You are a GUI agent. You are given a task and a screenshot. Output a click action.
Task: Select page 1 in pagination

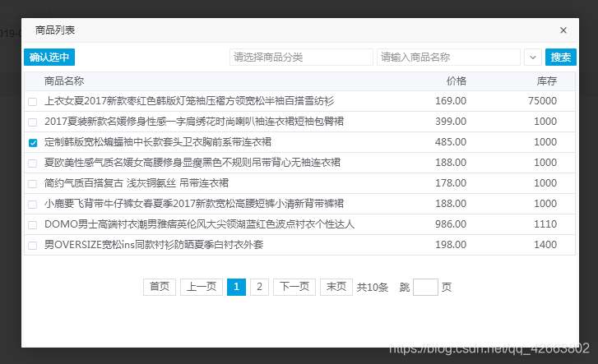tap(236, 287)
